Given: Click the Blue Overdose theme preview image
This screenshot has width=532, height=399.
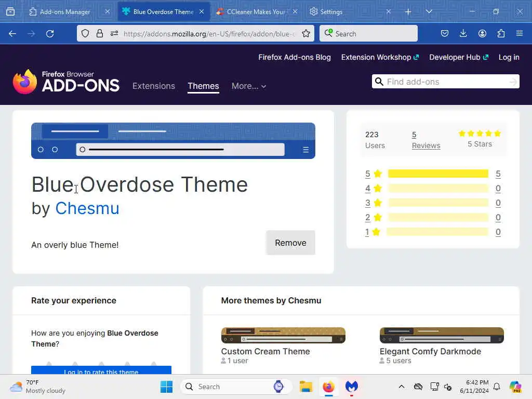Looking at the screenshot, I should [x=173, y=141].
